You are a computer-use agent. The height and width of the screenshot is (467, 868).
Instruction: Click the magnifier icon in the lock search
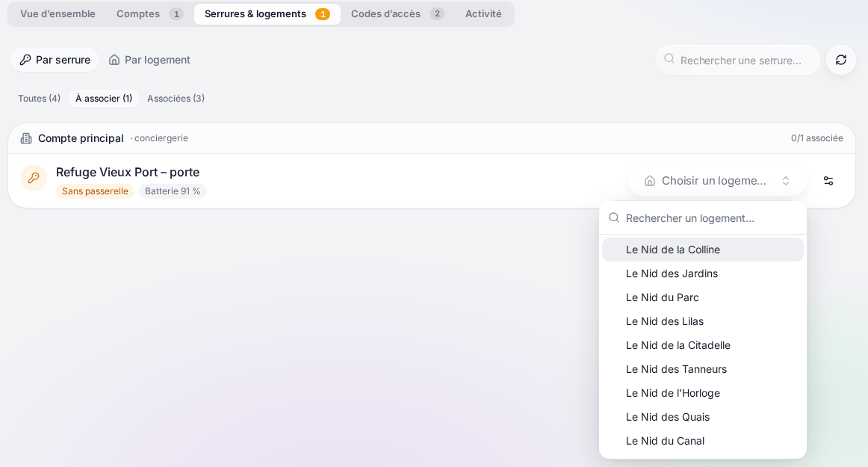click(x=669, y=59)
